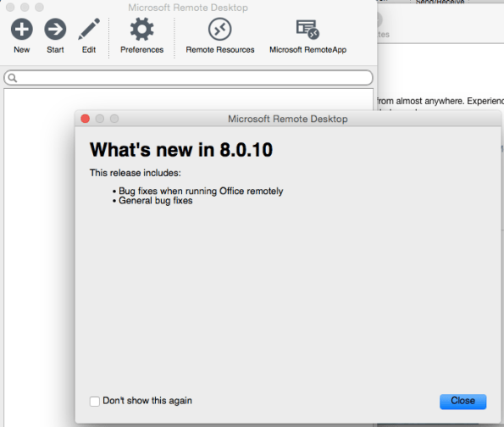Click the blue Close button
This screenshot has height=427, width=504.
462,402
